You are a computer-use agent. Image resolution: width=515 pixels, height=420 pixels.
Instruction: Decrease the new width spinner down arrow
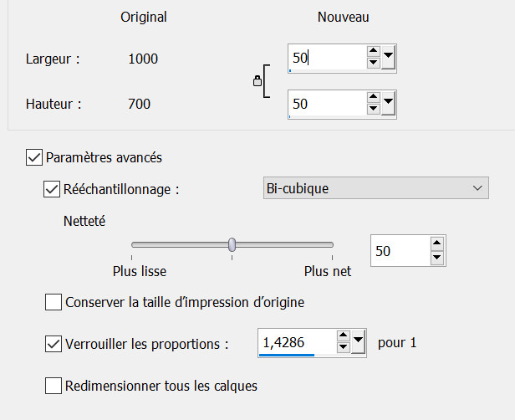(373, 64)
